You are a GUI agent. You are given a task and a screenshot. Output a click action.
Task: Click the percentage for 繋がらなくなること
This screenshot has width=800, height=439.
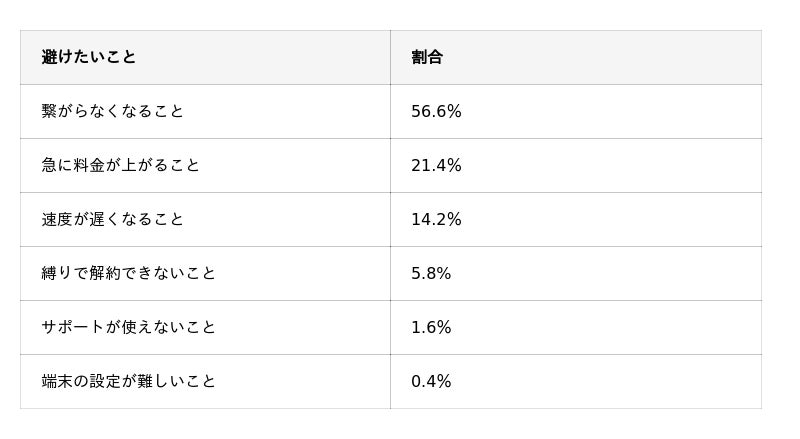pos(436,111)
